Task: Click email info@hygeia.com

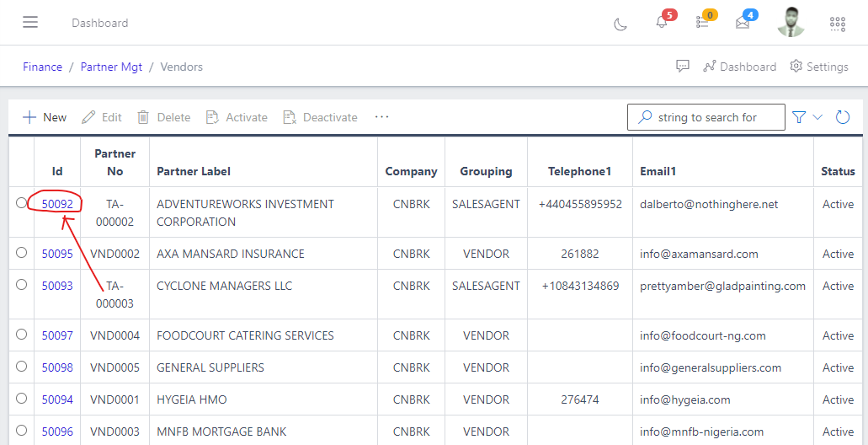Action: coord(685,399)
